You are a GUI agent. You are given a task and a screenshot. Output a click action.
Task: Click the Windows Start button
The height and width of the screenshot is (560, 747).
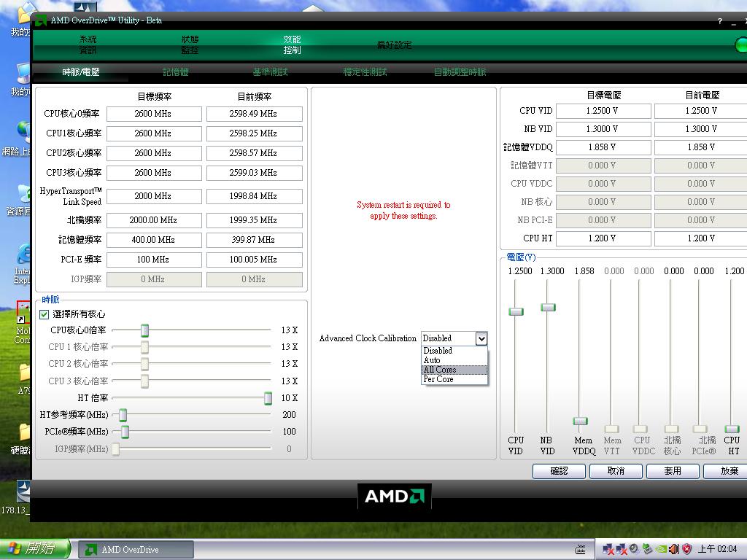[34, 548]
